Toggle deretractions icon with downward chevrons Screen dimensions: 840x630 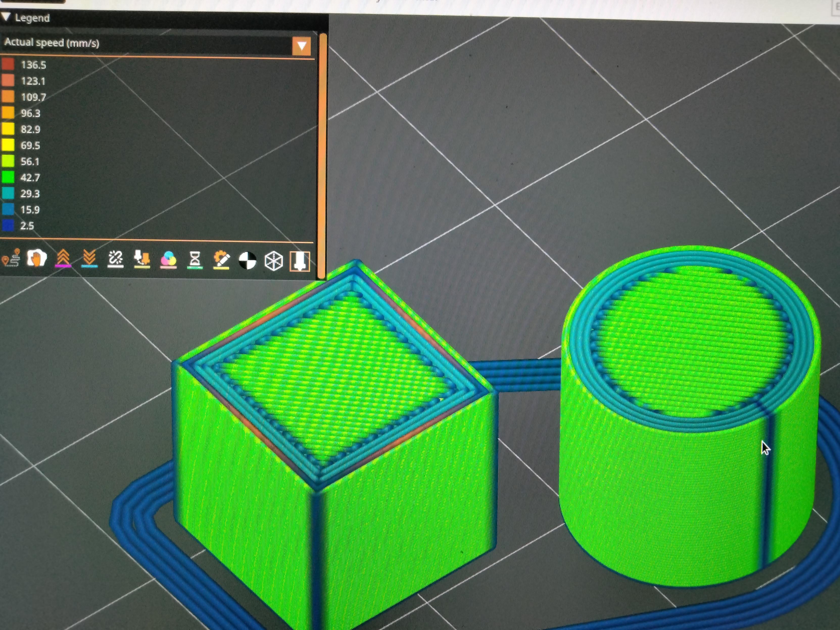(x=89, y=259)
